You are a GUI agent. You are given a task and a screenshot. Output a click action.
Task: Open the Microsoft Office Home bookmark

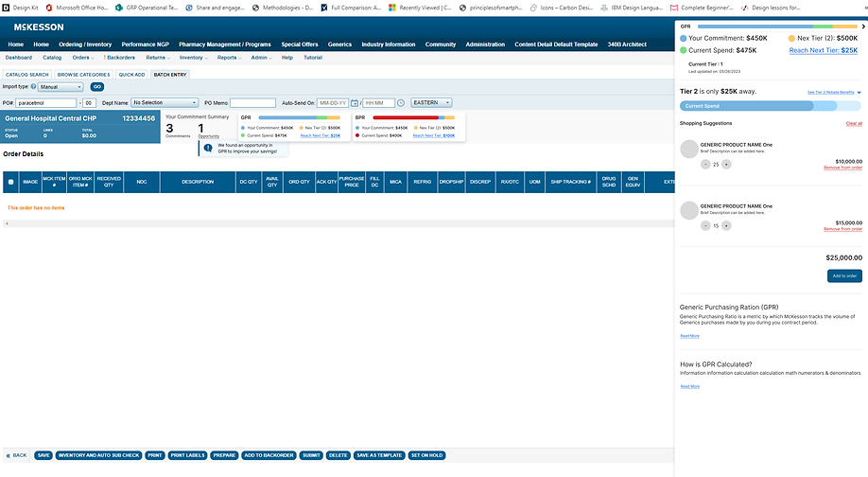77,8
